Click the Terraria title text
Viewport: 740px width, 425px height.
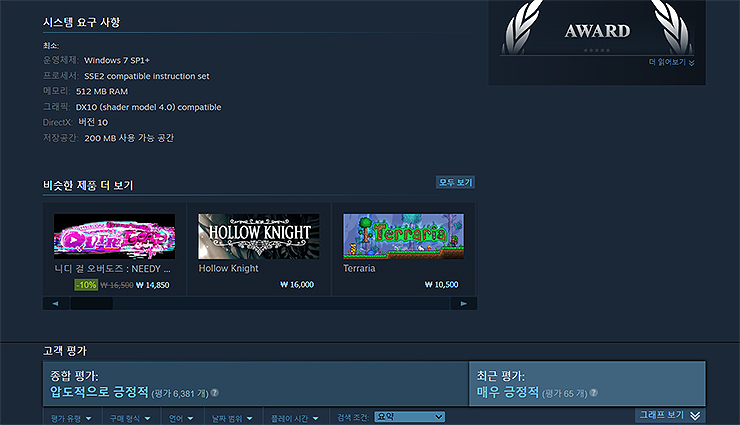coord(359,268)
